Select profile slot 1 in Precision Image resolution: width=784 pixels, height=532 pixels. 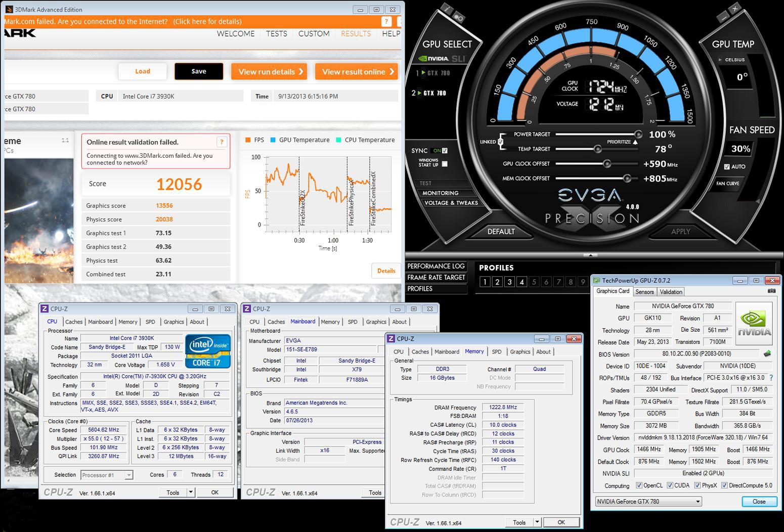click(485, 282)
